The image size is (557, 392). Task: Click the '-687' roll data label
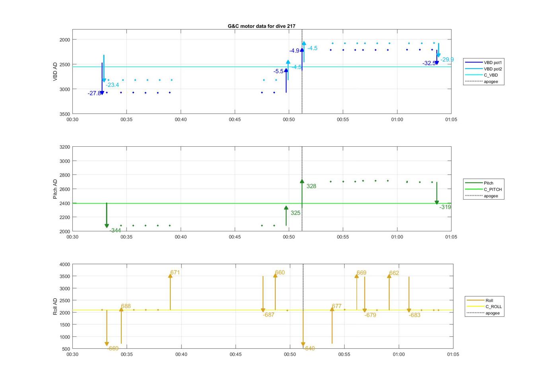pos(269,315)
